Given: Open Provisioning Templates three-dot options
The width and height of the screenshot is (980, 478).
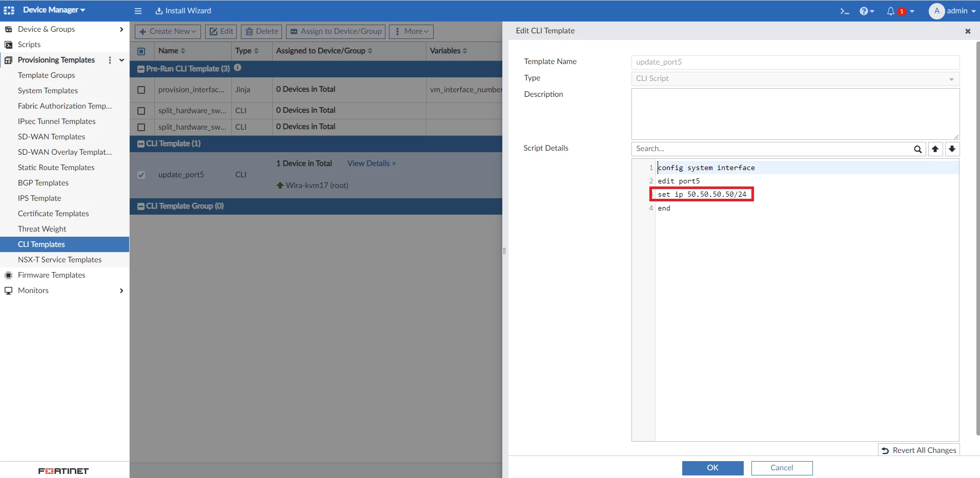Looking at the screenshot, I should [x=110, y=60].
